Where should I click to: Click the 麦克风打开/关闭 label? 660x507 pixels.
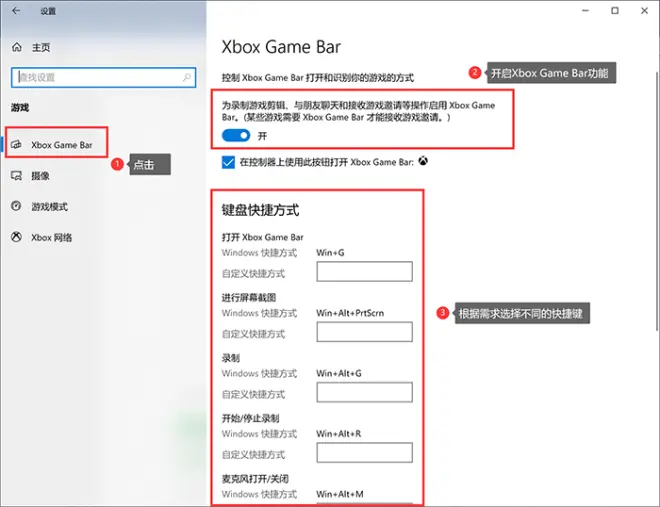coord(255,479)
